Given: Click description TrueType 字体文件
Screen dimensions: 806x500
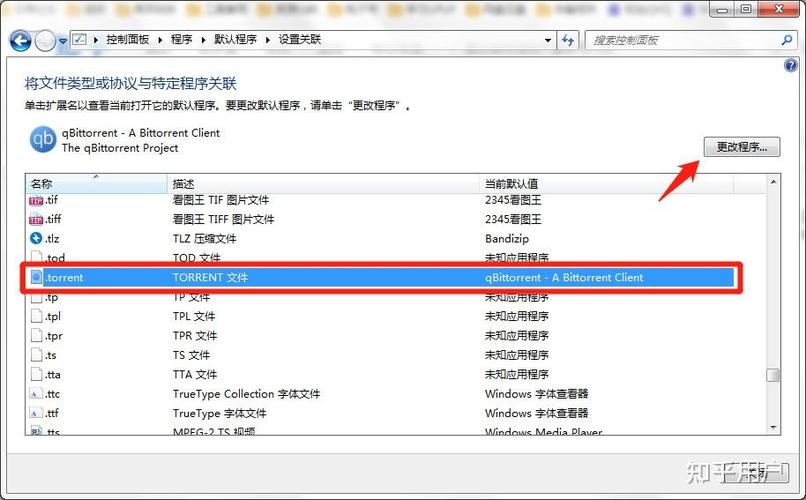Looking at the screenshot, I should click(219, 413).
